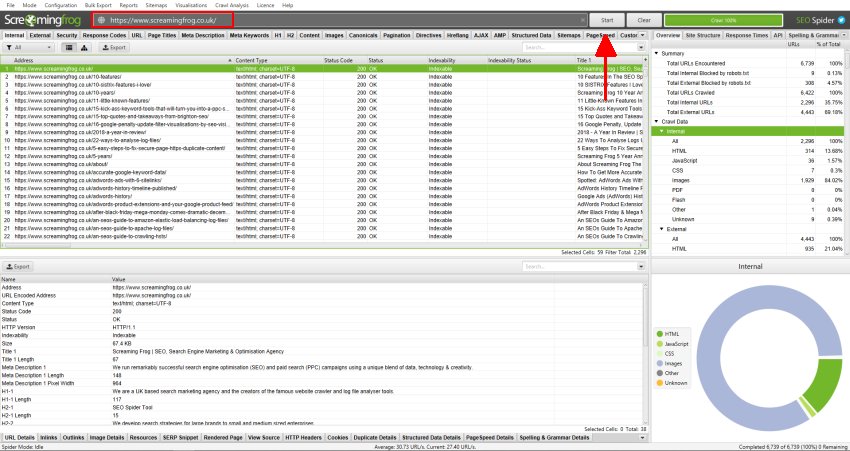850x451 pixels.
Task: Collapse the Crawl Data section
Action: tap(657, 122)
